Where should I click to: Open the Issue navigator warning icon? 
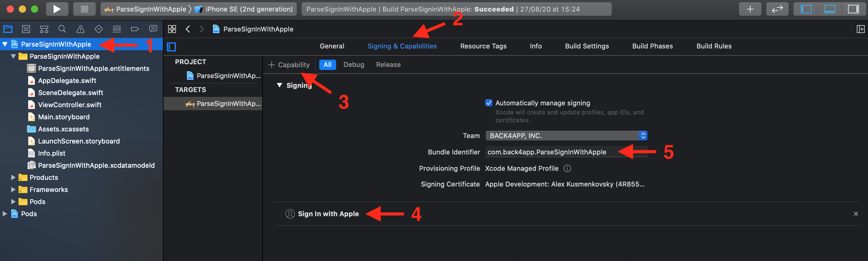81,29
